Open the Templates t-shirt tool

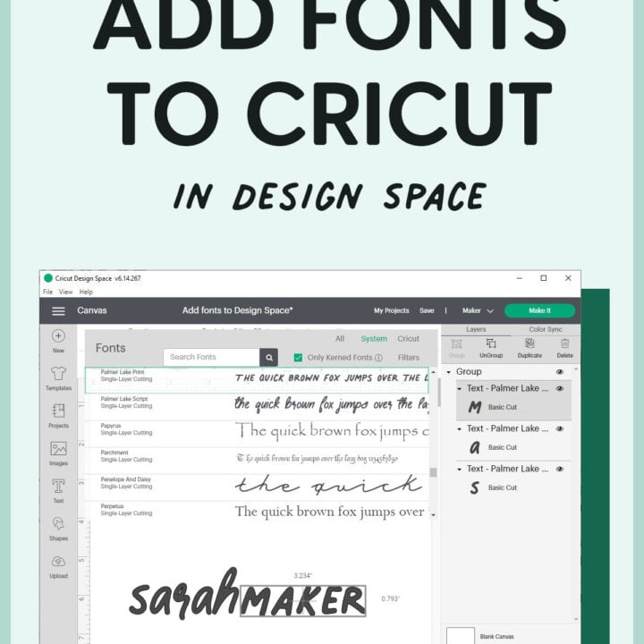pos(58,378)
